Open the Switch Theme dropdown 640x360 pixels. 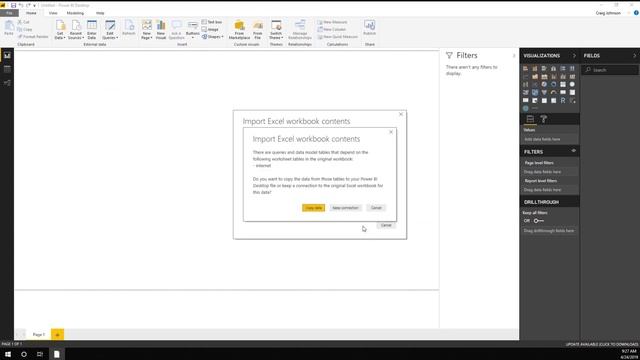click(276, 29)
